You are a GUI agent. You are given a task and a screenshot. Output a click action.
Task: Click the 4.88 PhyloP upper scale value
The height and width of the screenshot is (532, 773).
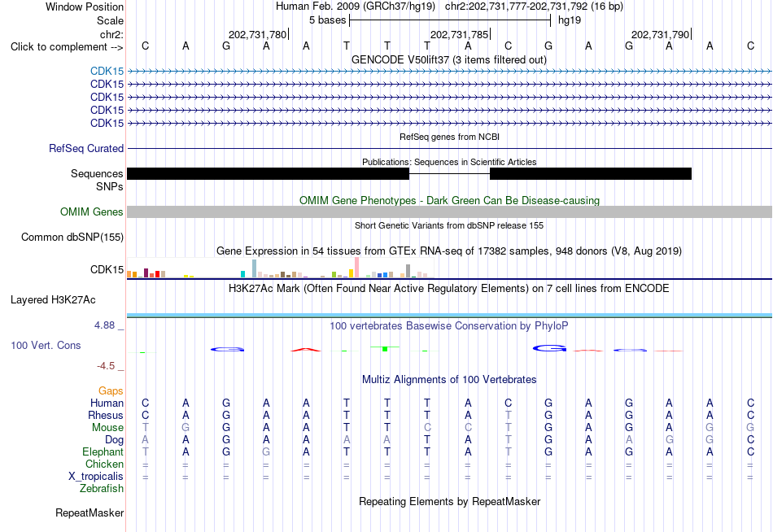[104, 325]
